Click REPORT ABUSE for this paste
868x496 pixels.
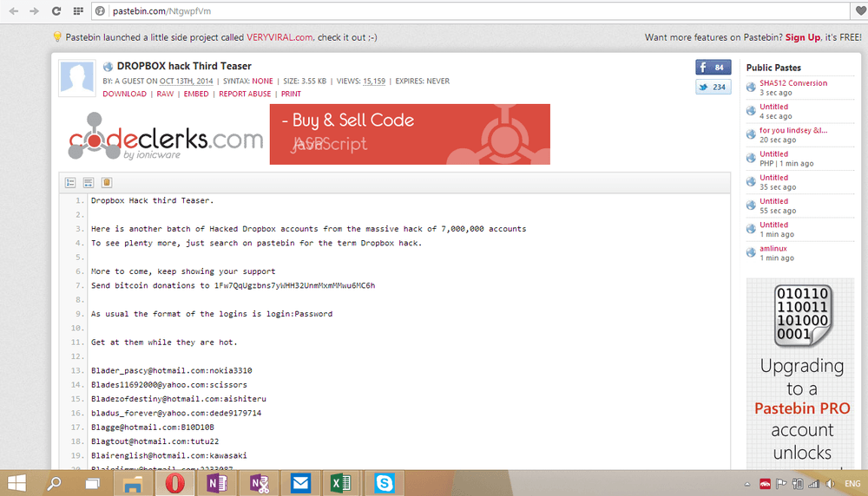pyautogui.click(x=245, y=94)
